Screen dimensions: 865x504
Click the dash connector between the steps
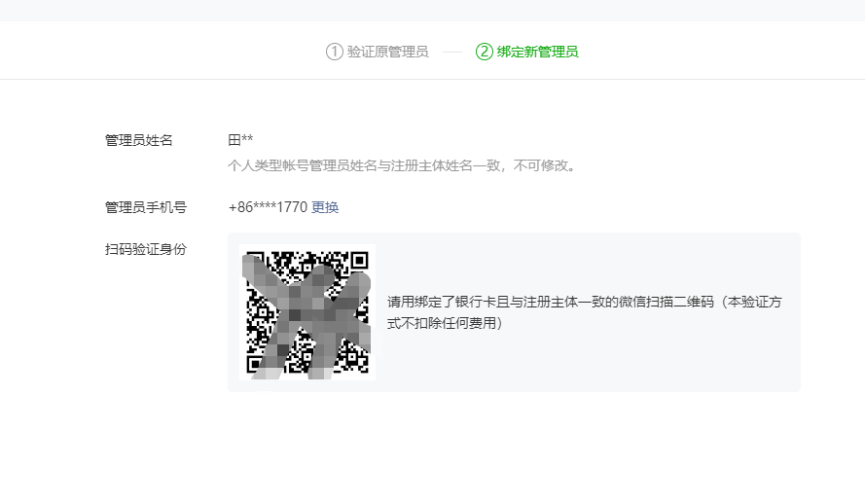pyautogui.click(x=452, y=52)
